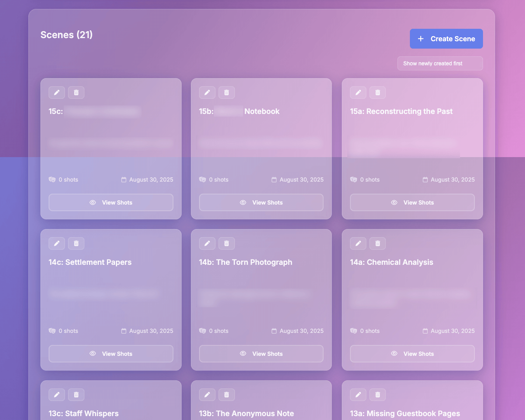
Task: Delete scene 14a: Chemical Analysis
Action: point(378,243)
